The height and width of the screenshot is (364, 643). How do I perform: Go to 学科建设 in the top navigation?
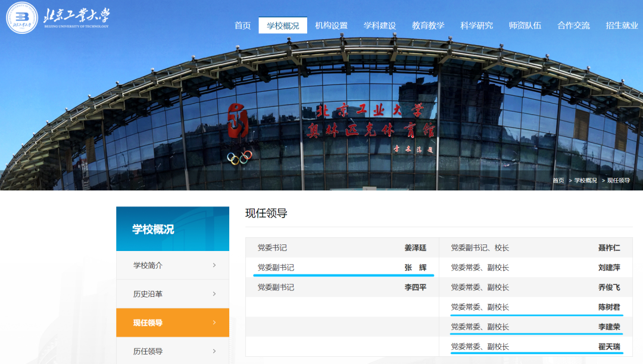(x=380, y=26)
